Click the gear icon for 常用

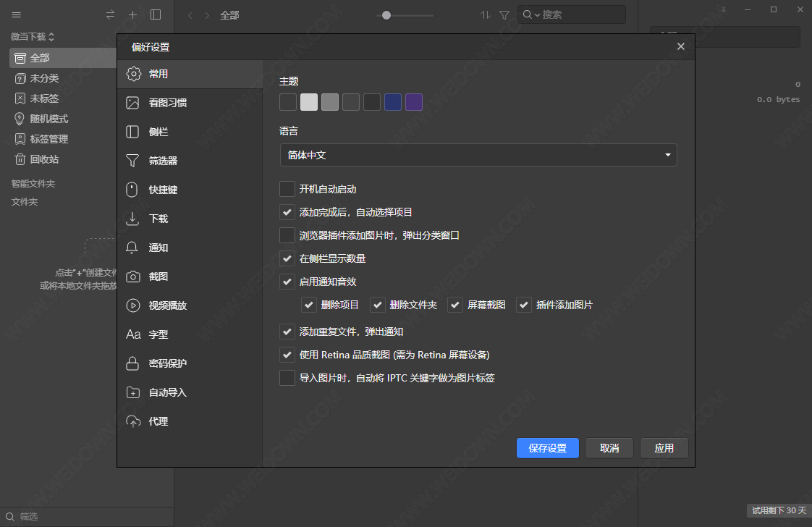pyautogui.click(x=134, y=74)
